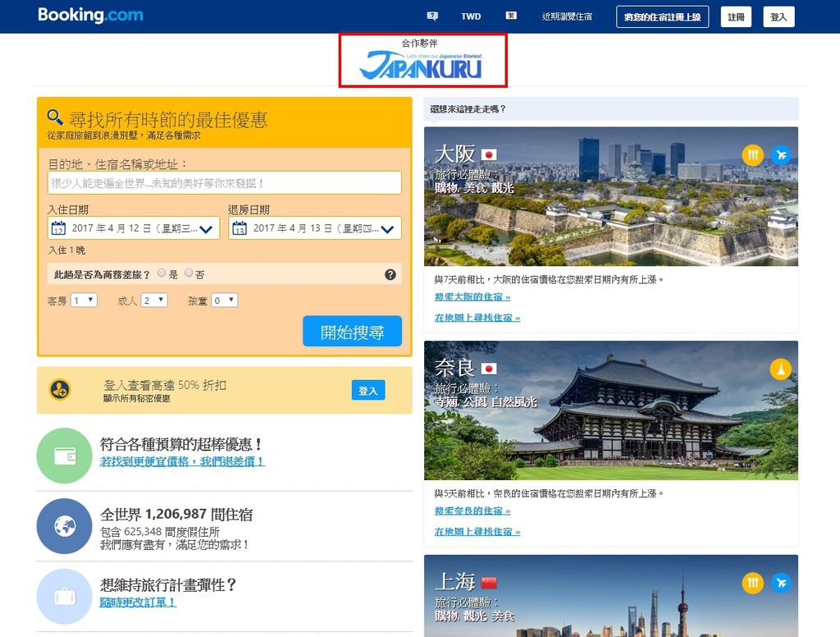The height and width of the screenshot is (637, 840).
Task: Click the 尋找所有時節的最佳優惠 heading
Action: coord(167,120)
